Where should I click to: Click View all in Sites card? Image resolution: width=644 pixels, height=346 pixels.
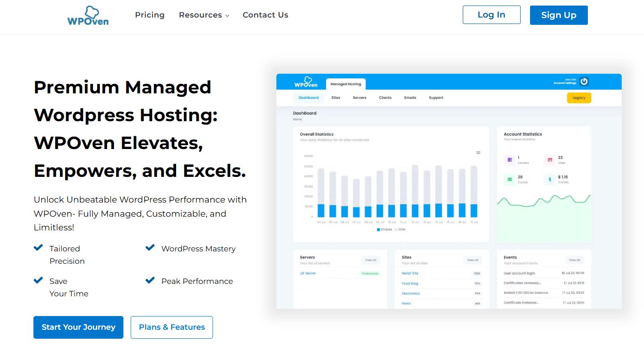473,260
